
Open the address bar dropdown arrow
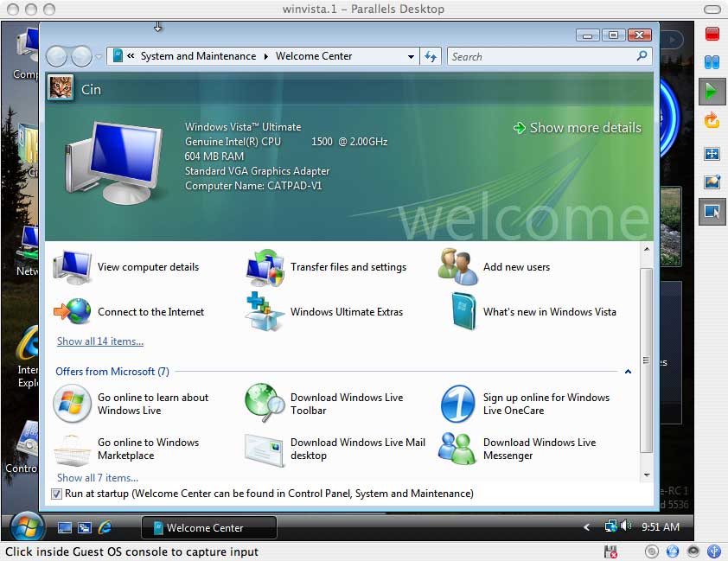[x=411, y=56]
